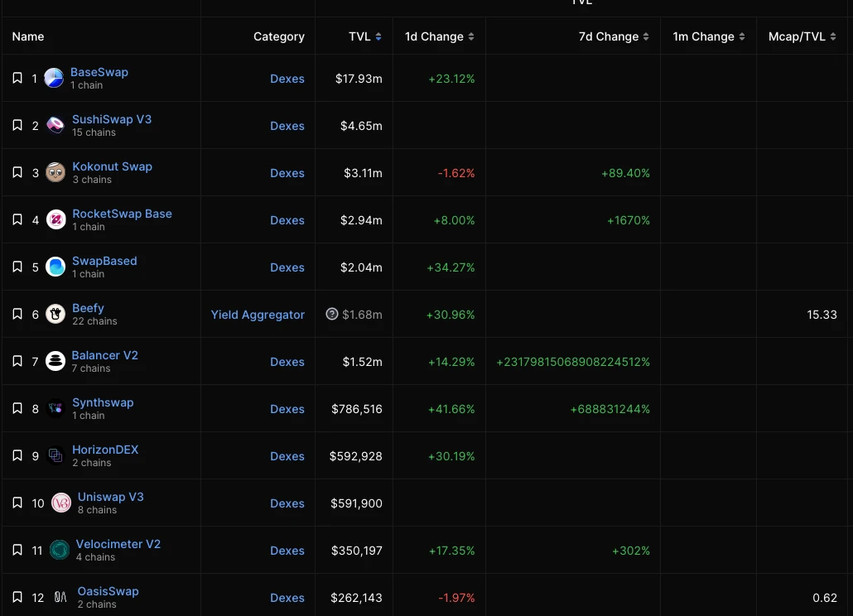Open Yield Aggregator category link
853x616 pixels.
tap(258, 315)
